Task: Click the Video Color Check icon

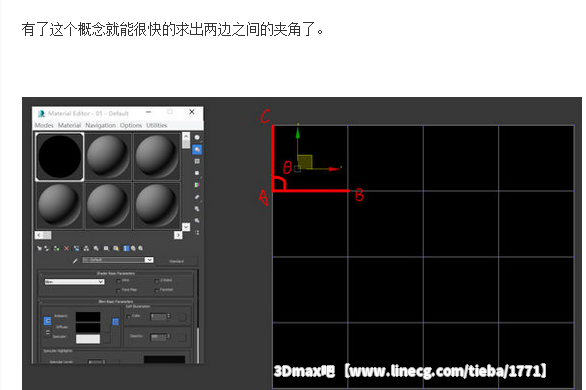Action: coord(197,185)
